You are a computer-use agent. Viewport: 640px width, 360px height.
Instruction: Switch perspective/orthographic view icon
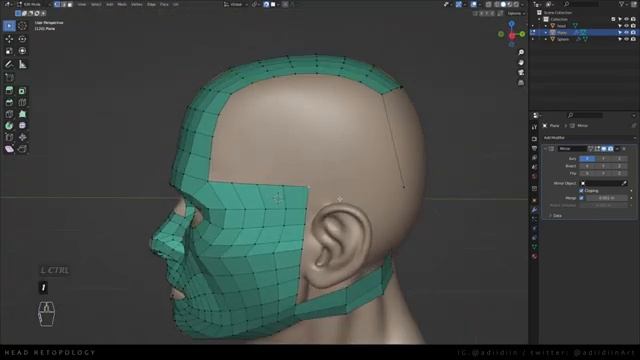click(x=521, y=83)
